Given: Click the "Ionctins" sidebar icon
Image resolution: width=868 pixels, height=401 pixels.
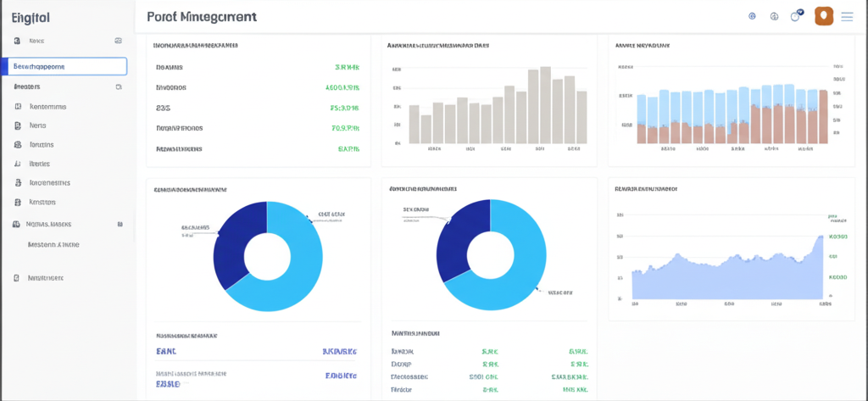Looking at the screenshot, I should [x=18, y=145].
